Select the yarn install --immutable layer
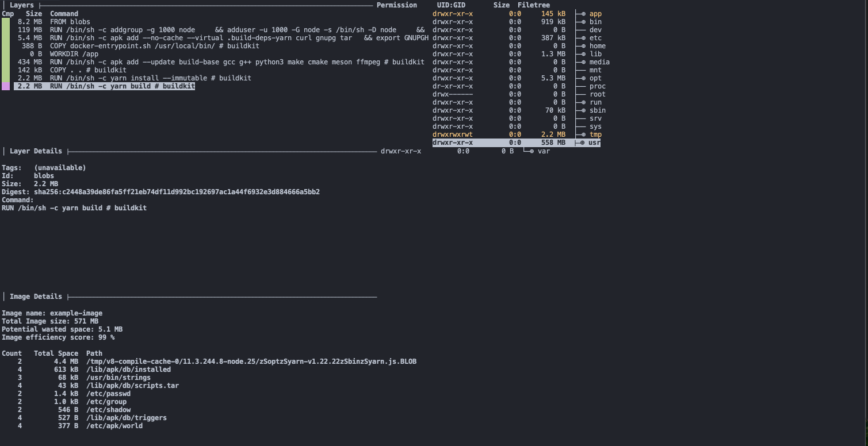This screenshot has width=868, height=446. point(150,78)
